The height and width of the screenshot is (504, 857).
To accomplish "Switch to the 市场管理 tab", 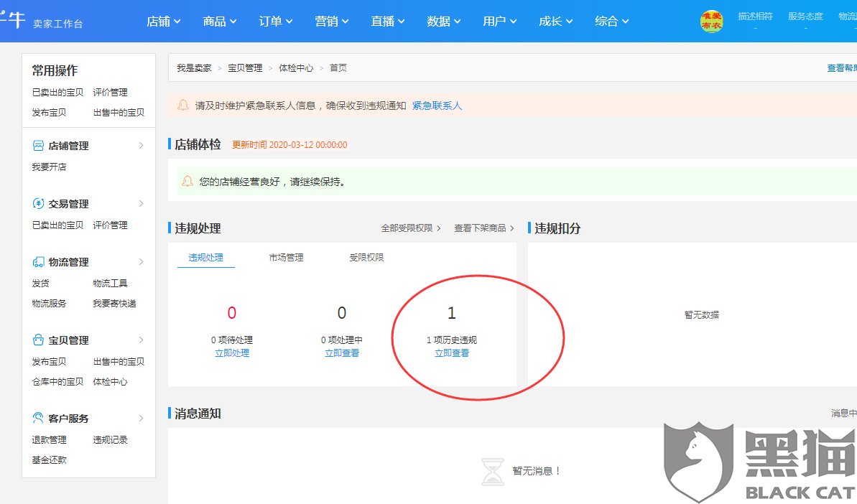I will 286,257.
